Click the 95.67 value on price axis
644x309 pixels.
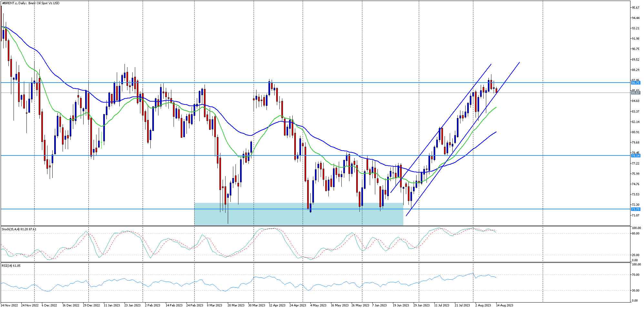tap(636, 8)
